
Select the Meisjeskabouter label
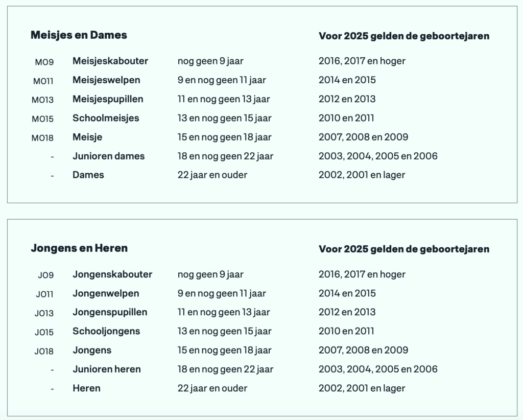110,61
